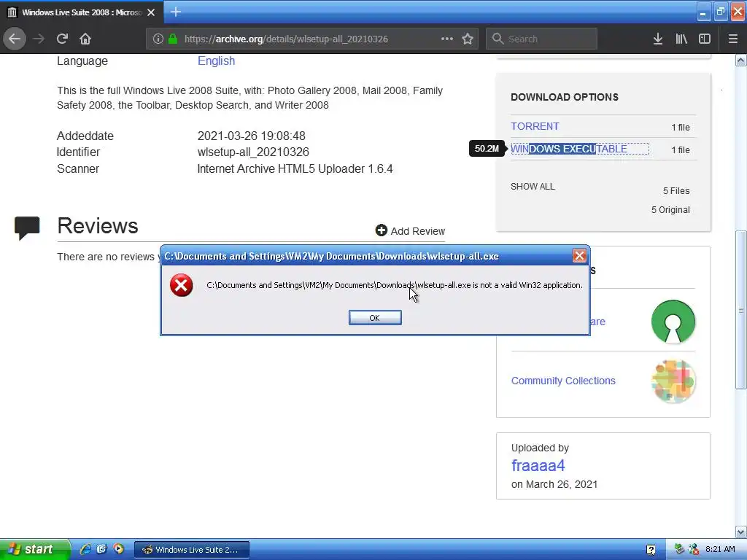Viewport: 747px width, 560px height.
Task: Click the red error X icon in dialog
Action: [182, 285]
